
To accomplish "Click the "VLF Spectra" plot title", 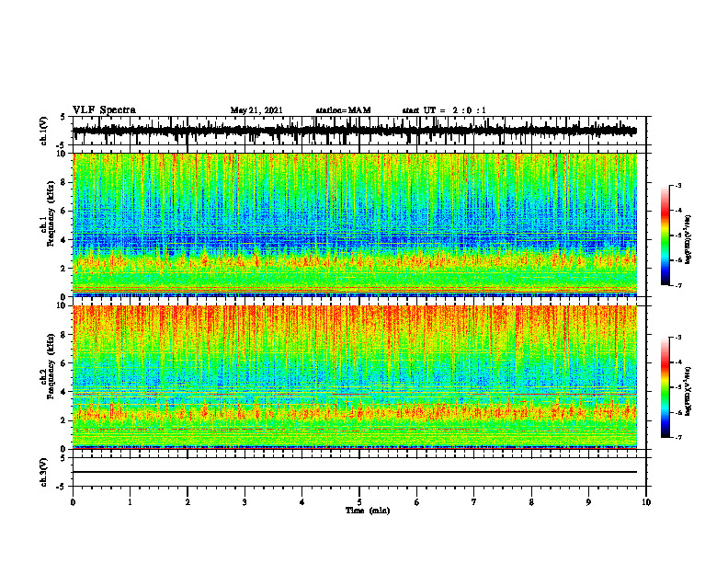I will pos(104,110).
